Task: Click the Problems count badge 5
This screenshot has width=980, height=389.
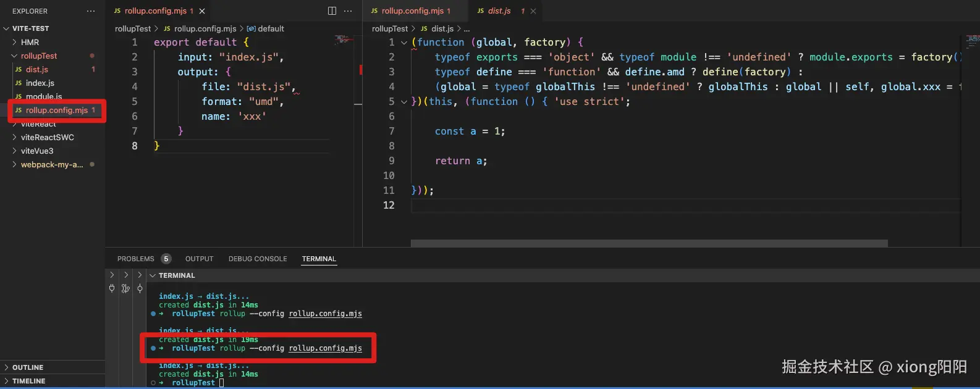Action: pos(166,259)
